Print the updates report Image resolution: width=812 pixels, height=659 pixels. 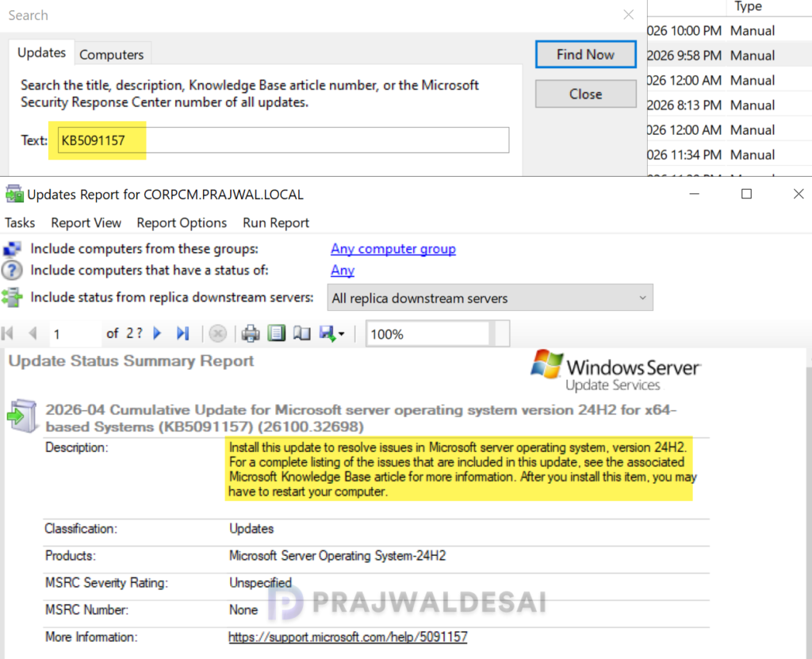[251, 334]
